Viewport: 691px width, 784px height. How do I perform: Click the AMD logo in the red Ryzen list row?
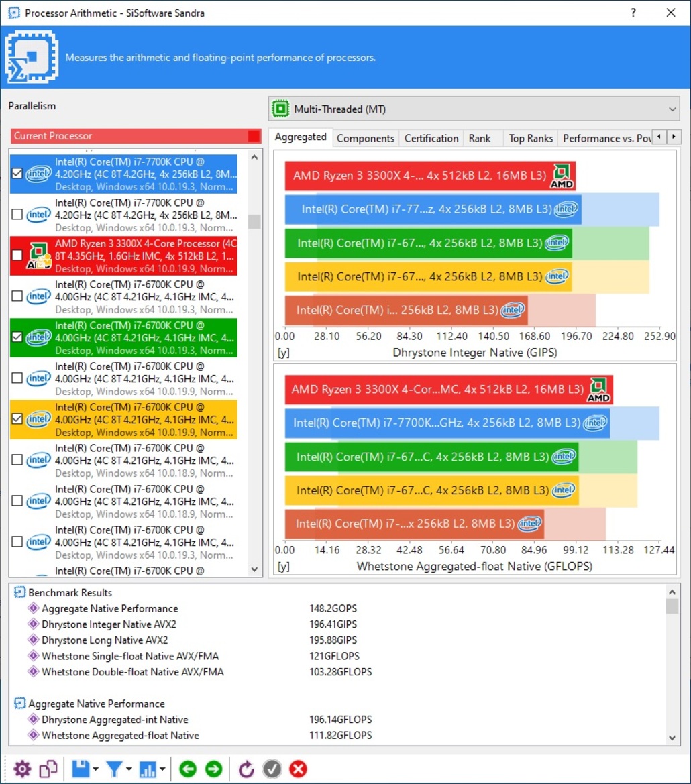click(x=38, y=256)
